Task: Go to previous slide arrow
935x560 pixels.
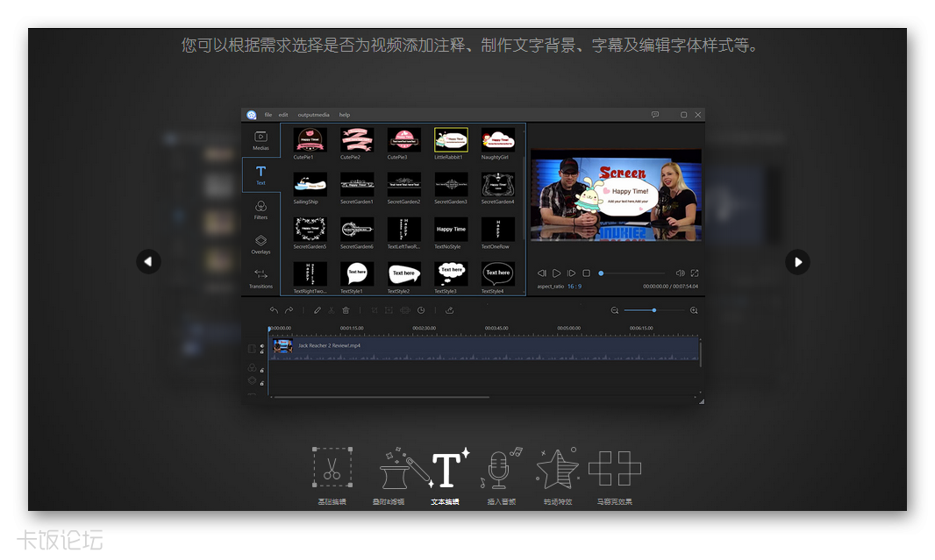Action: [x=148, y=261]
